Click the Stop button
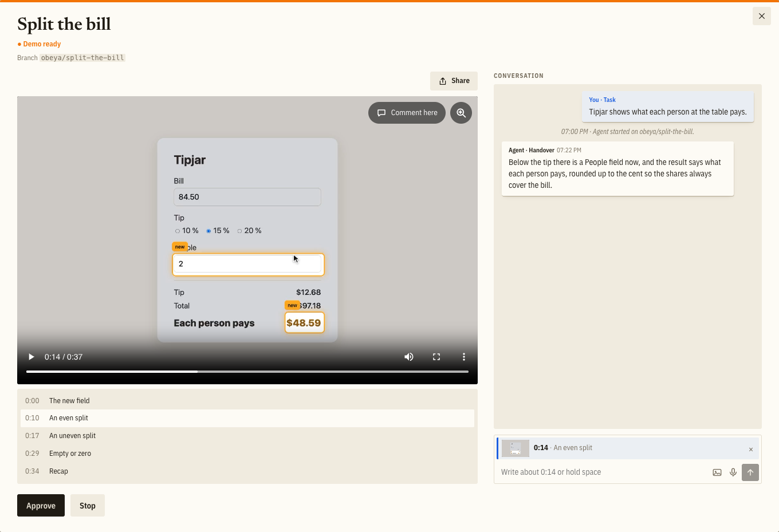 (88, 506)
